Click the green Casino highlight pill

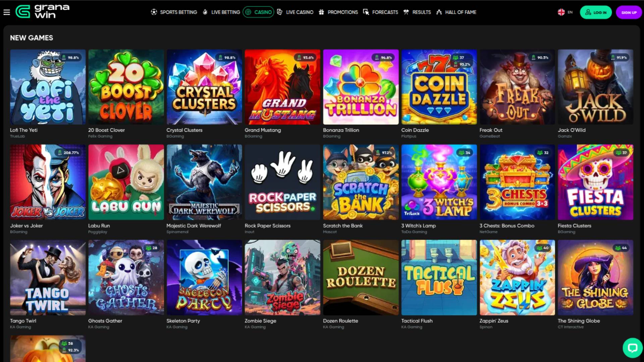point(258,12)
